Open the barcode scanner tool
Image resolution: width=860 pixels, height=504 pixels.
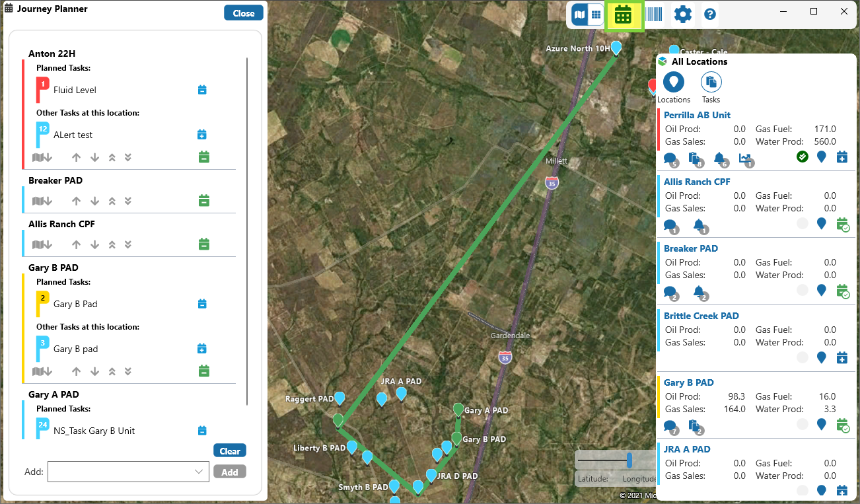654,14
